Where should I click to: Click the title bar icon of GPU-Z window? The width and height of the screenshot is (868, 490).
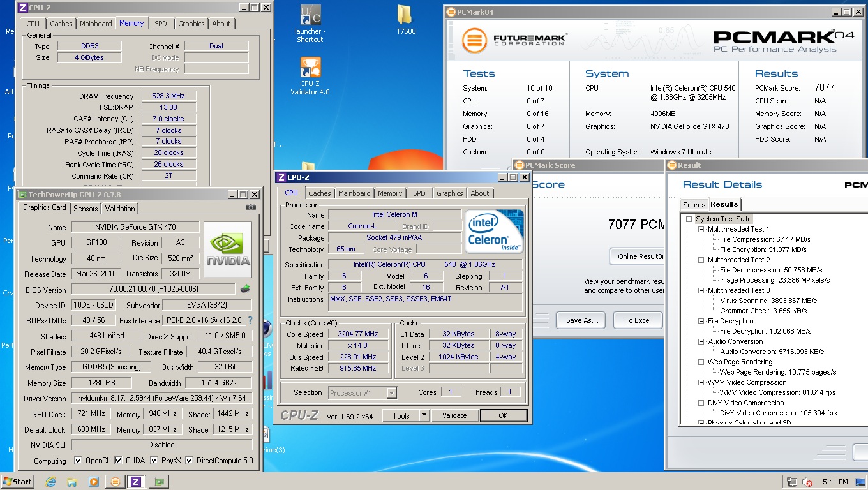coord(22,195)
